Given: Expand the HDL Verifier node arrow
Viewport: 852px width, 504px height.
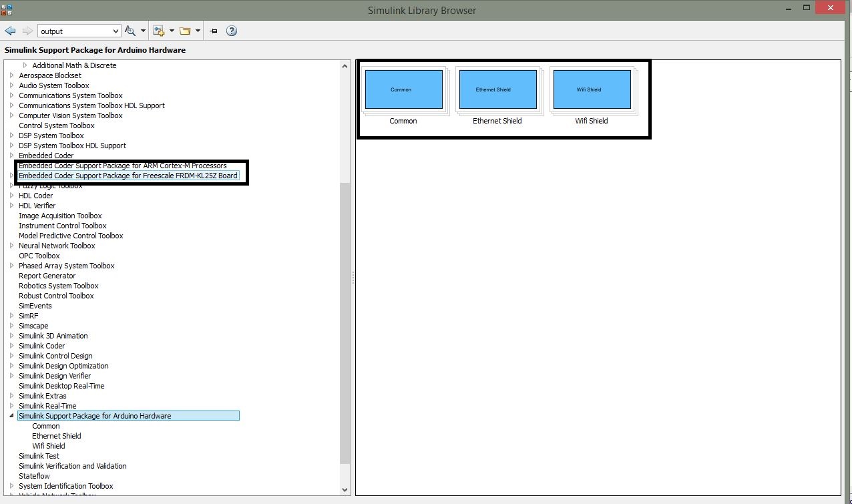Looking at the screenshot, I should (12, 206).
